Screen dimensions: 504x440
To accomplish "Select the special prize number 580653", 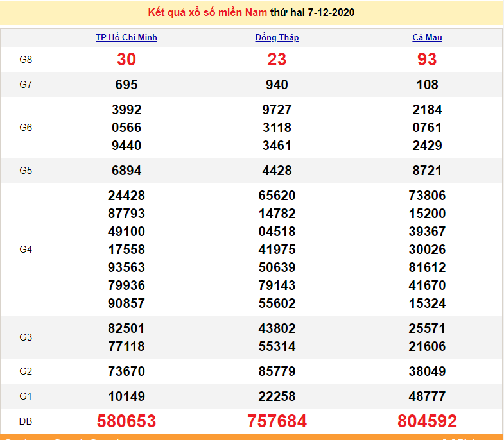I will (126, 421).
